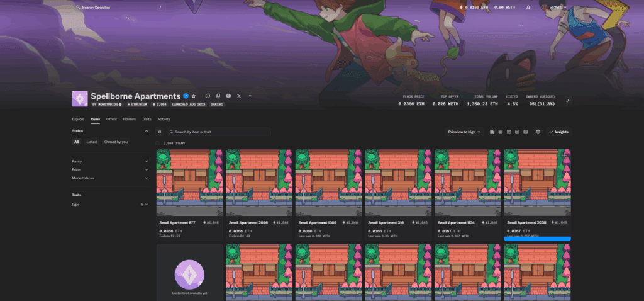Switch to the Activity tab
The height and width of the screenshot is (301, 644).
(164, 119)
